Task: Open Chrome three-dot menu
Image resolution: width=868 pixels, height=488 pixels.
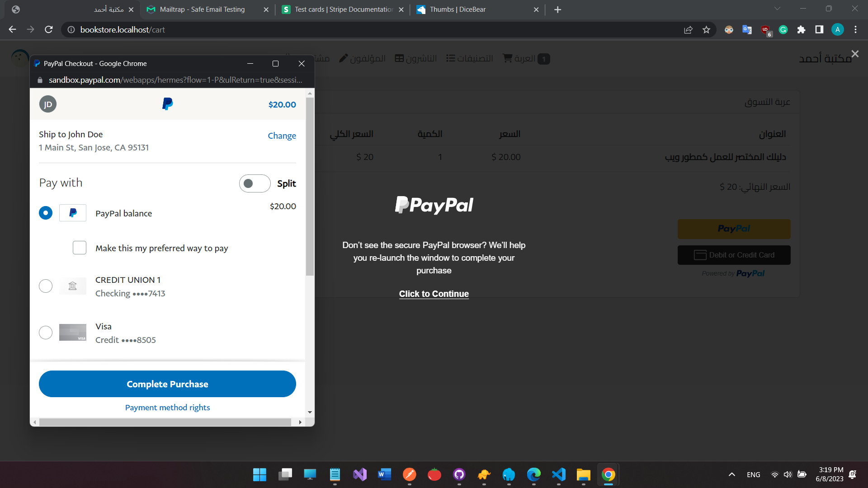Action: (855, 30)
